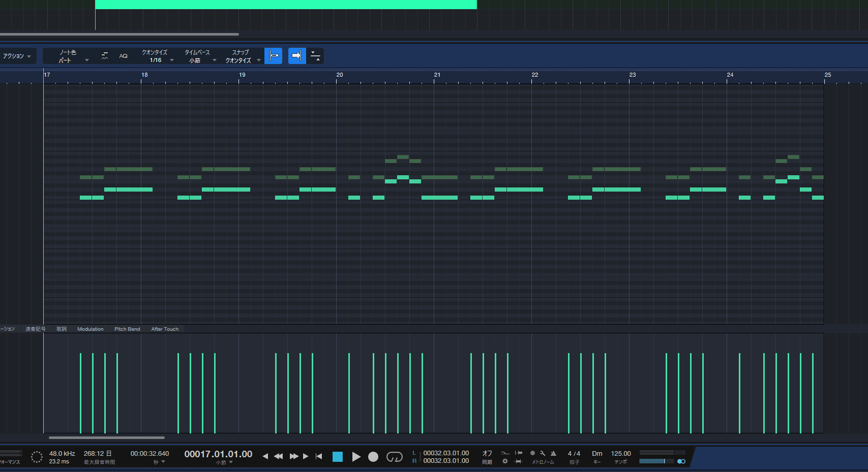Click the green event clip at top
The image size is (868, 472).
click(x=286, y=5)
